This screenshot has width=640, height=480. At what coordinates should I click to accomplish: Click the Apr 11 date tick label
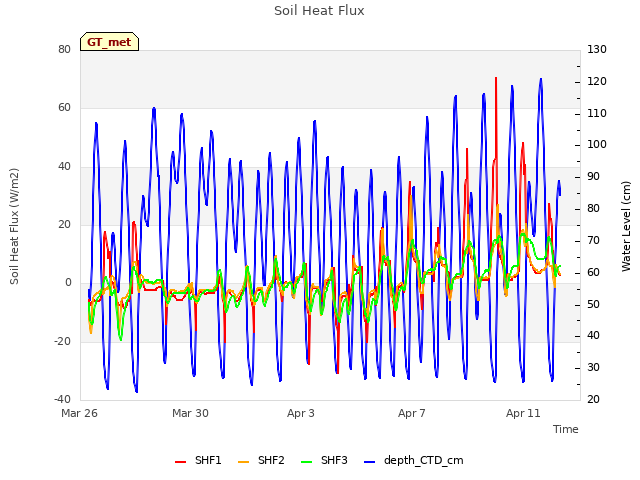[523, 413]
